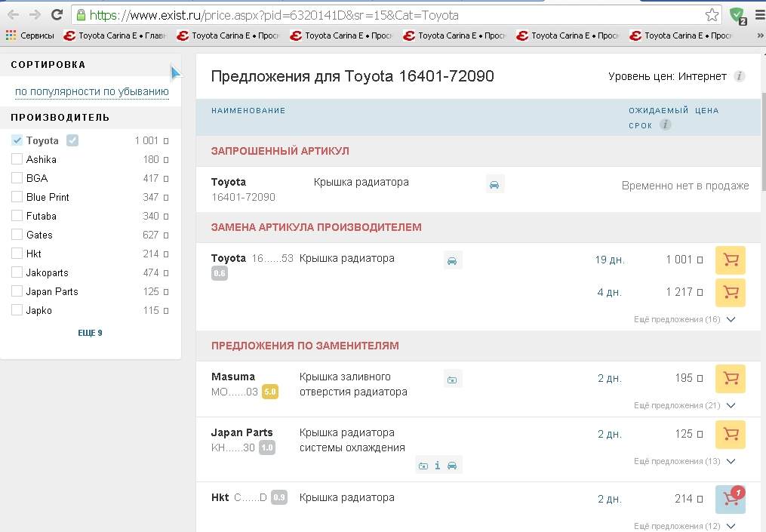Open the Hkt cart icon with red badge
This screenshot has width=766, height=532.
(730, 499)
